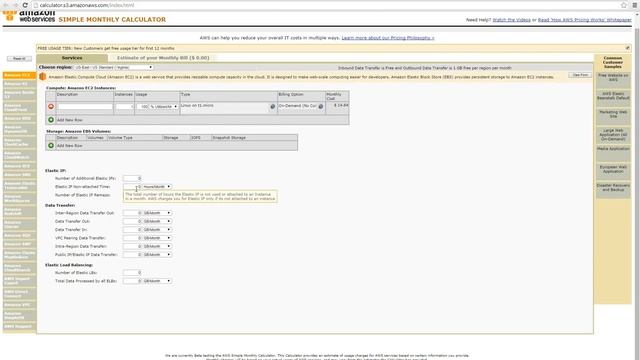This screenshot has width=640, height=360.
Task: Open the Watch the Videos link
Action: (x=511, y=20)
